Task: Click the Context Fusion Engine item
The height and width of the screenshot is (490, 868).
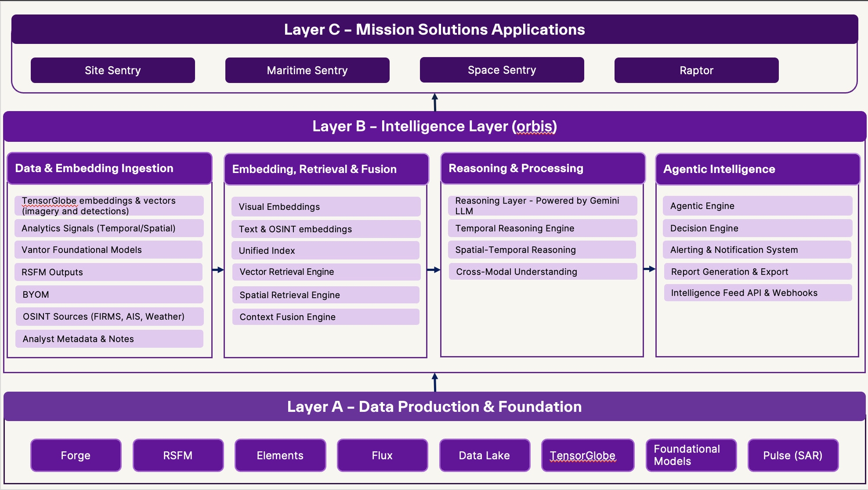Action: tap(325, 317)
